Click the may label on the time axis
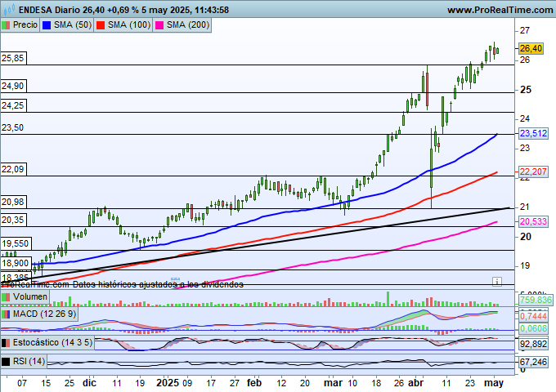 coord(494,383)
